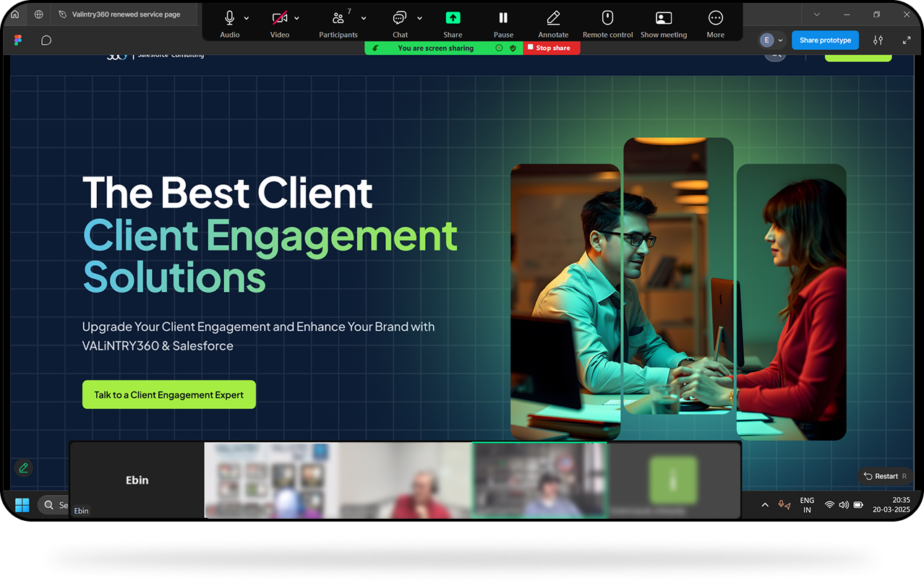Expand the Chat options arrow
This screenshot has height=583, width=924.
[x=419, y=18]
